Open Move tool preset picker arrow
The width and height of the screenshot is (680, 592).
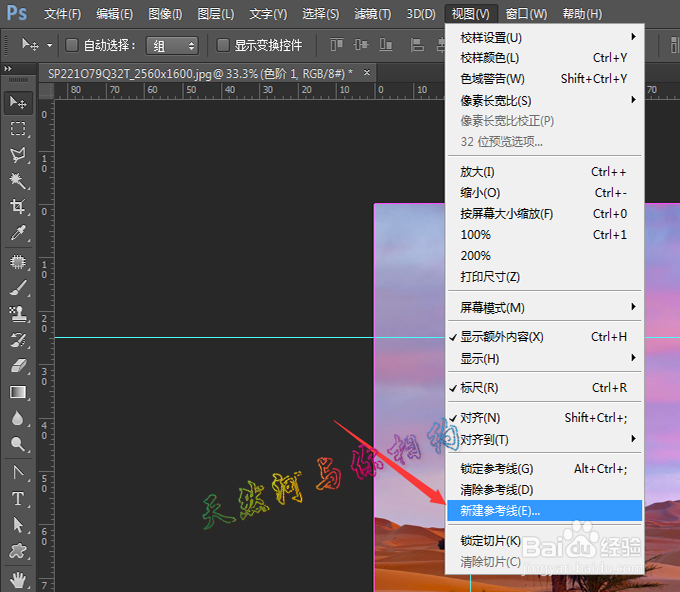click(49, 45)
